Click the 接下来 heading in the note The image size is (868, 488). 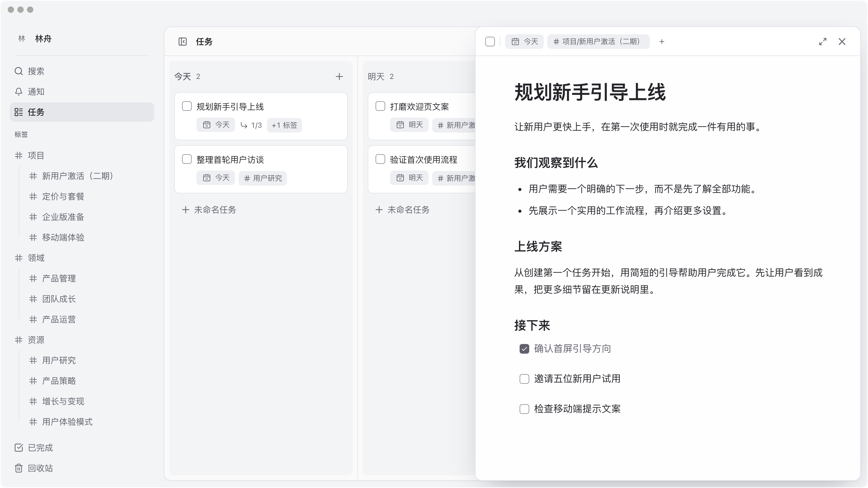point(532,325)
